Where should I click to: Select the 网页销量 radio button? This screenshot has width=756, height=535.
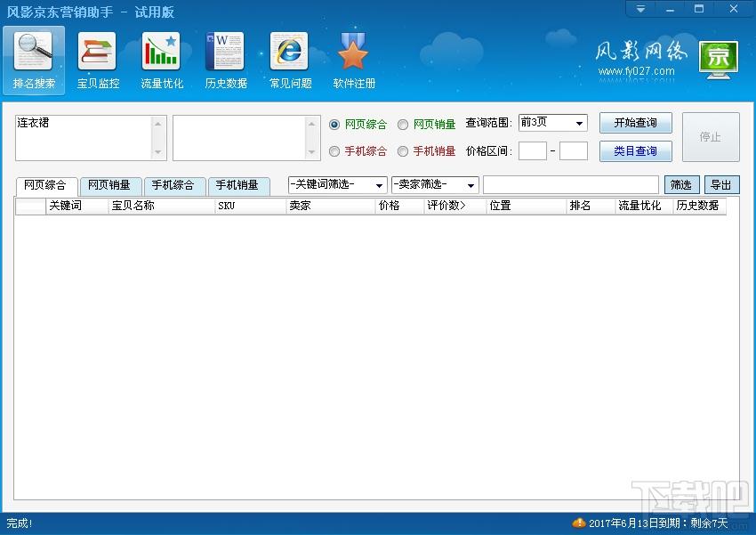pyautogui.click(x=403, y=125)
